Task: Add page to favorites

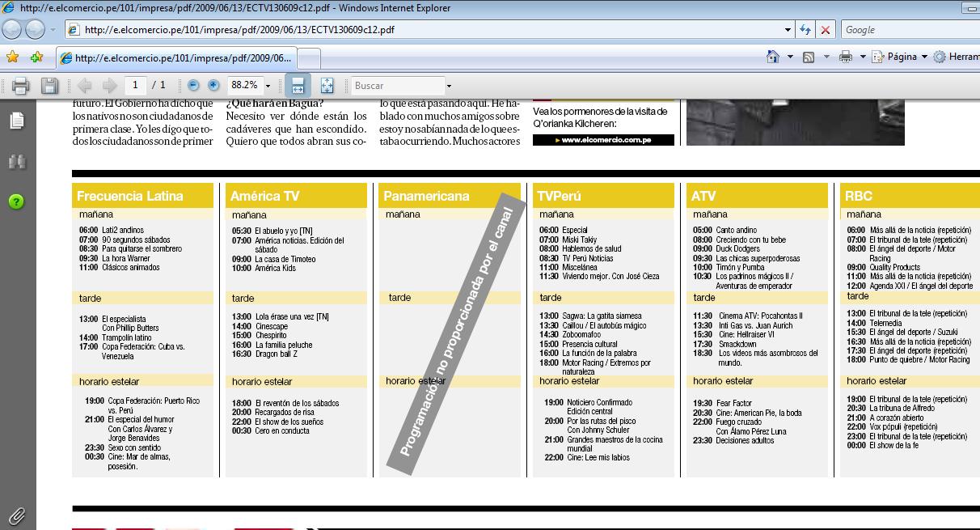Action: (36, 57)
